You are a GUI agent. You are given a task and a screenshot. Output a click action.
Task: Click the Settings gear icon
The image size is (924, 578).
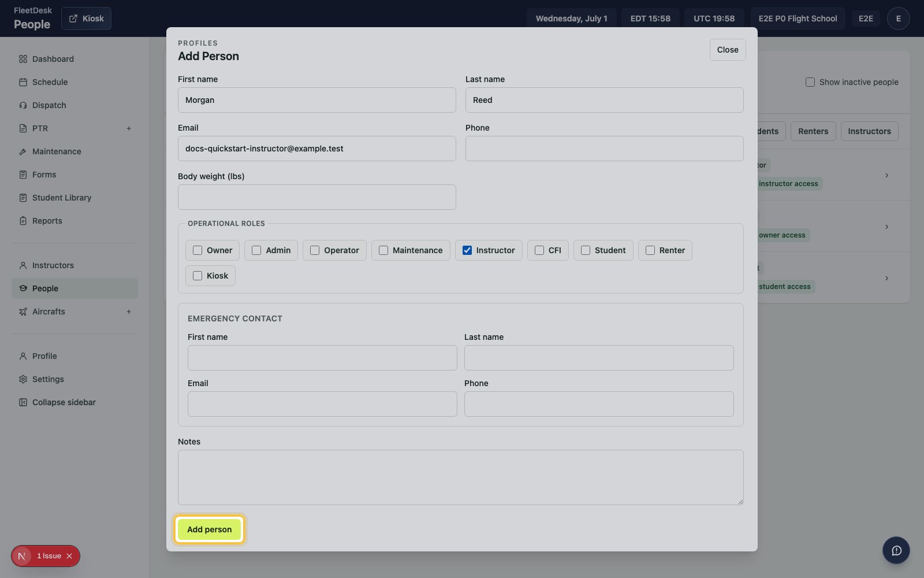[x=23, y=379]
